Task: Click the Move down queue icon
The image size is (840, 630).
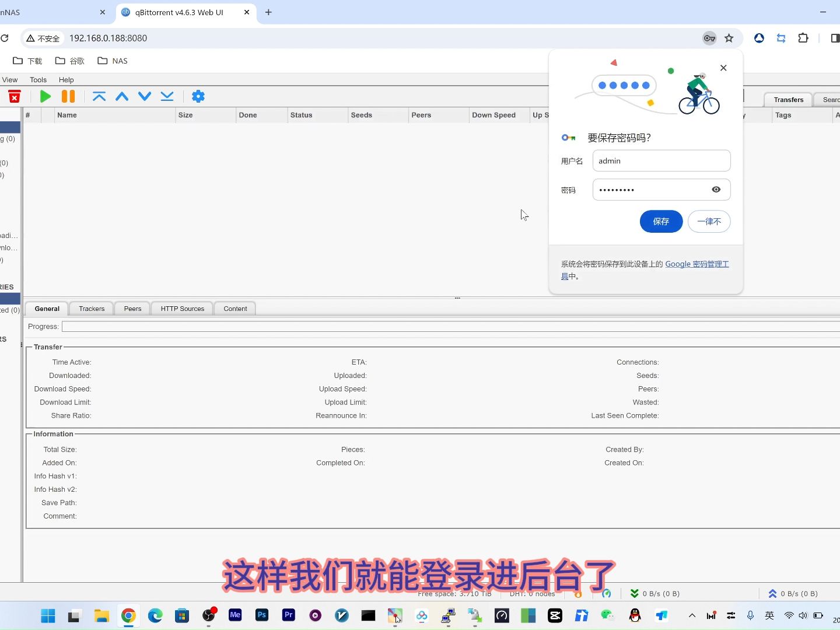Action: (145, 96)
